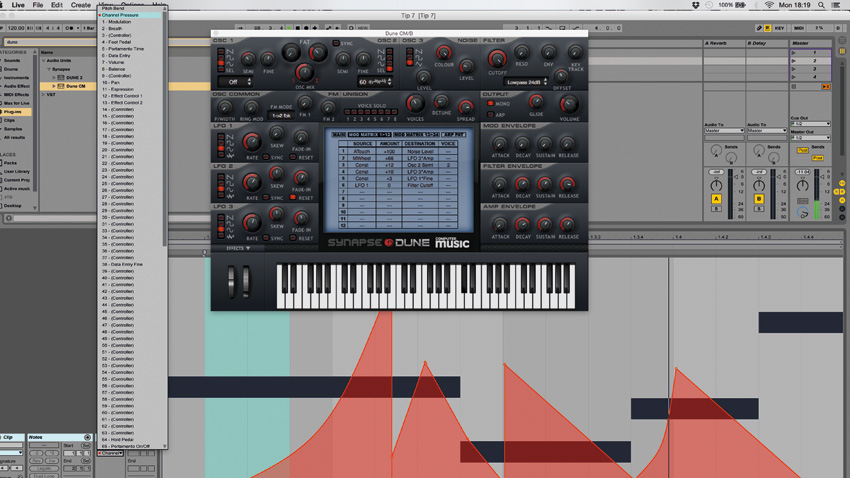Toggle LFO 2 RESET switch
The height and width of the screenshot is (478, 850).
coord(293,197)
